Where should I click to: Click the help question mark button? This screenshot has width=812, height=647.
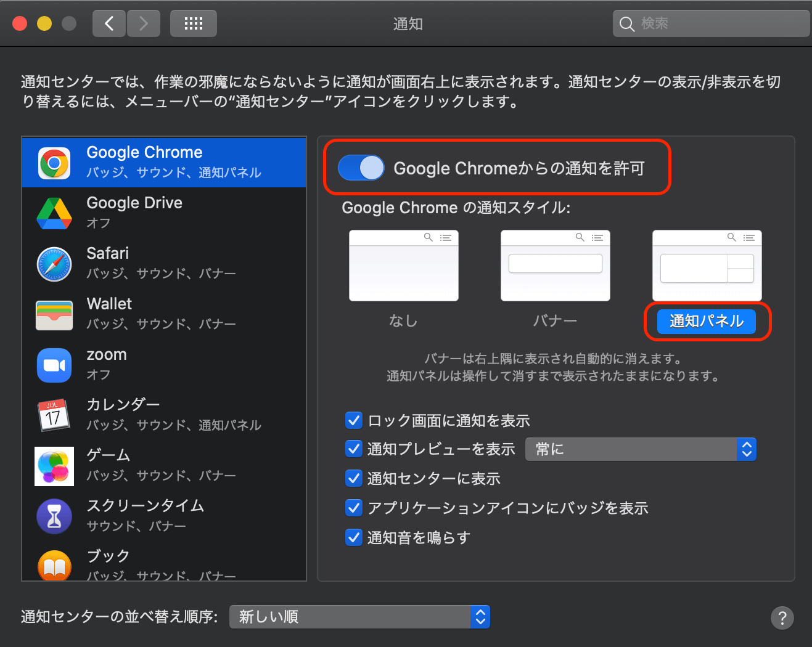[782, 617]
